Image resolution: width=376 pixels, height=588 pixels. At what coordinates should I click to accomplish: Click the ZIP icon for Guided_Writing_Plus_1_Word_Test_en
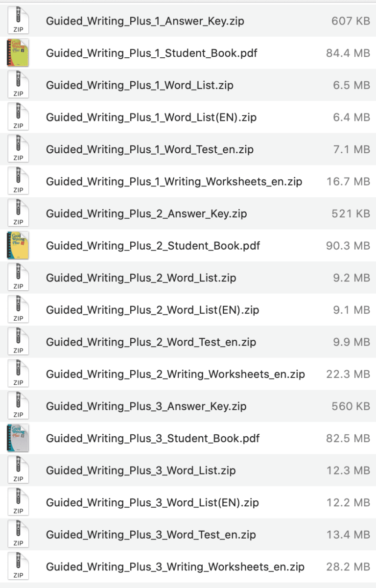pos(18,149)
